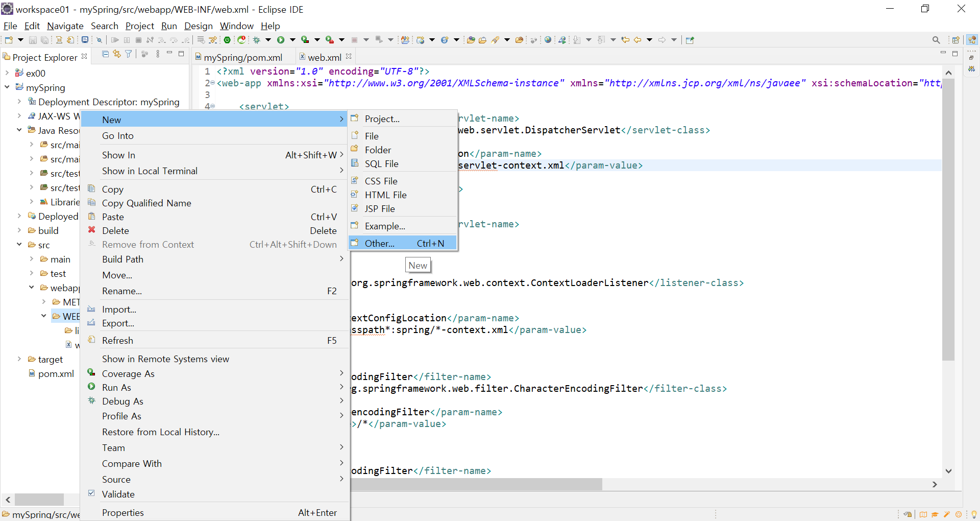Click the Open Perspective icon
Screen dimensions: 980x521
point(955,40)
